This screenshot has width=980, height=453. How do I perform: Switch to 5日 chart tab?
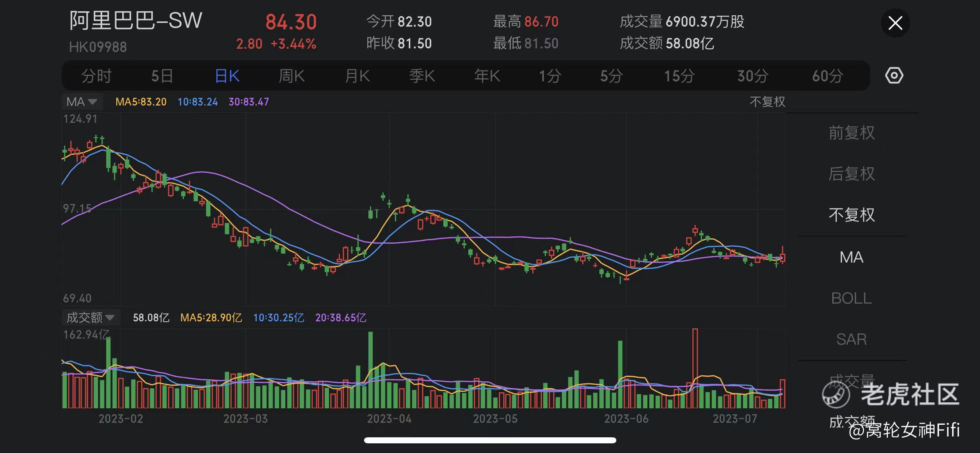162,76
